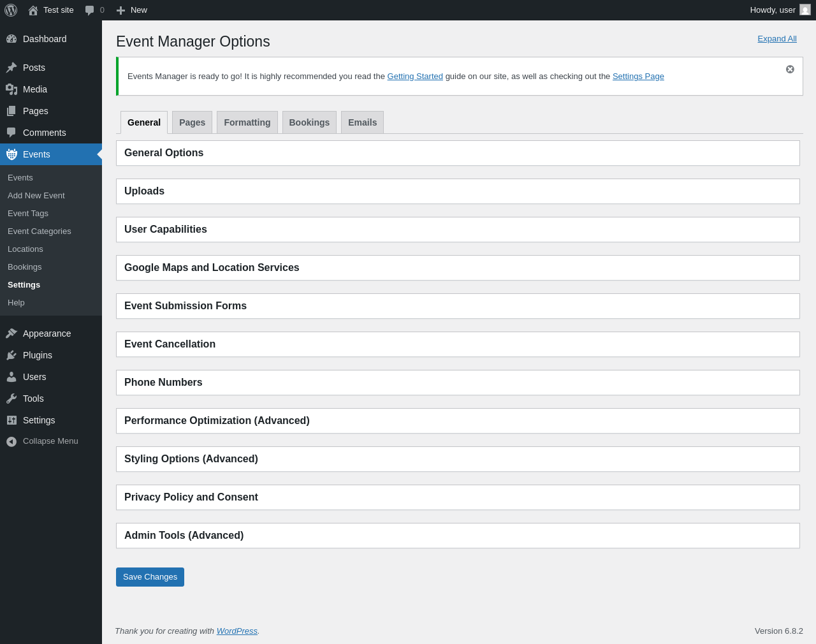
Task: Click the Pages icon in sidebar
Action: (11, 111)
